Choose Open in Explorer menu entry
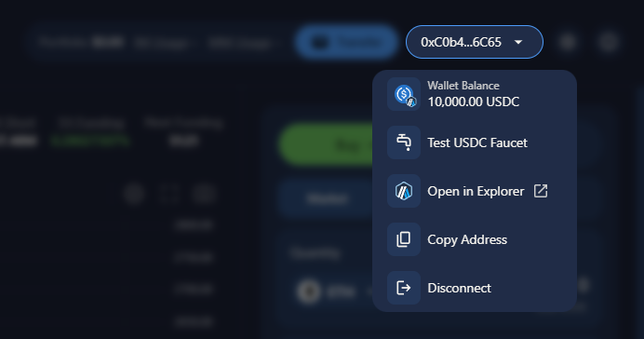Viewport: 644px width, 339px height. pyautogui.click(x=475, y=191)
